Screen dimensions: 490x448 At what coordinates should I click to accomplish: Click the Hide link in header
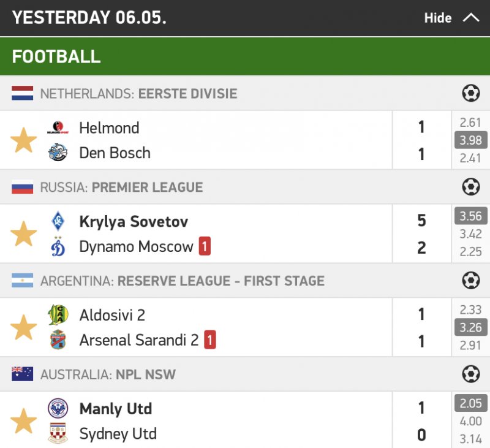[x=437, y=18]
